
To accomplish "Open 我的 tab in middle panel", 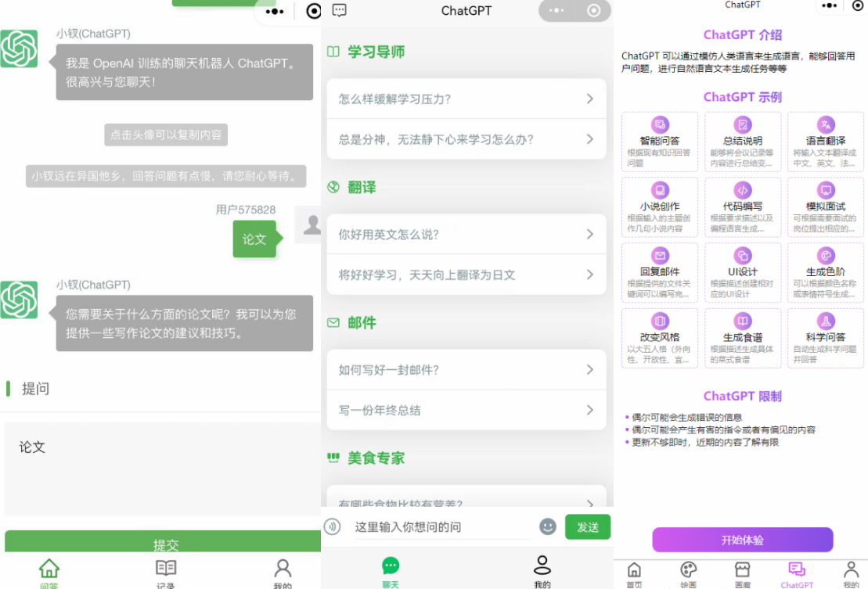I will tap(542, 572).
